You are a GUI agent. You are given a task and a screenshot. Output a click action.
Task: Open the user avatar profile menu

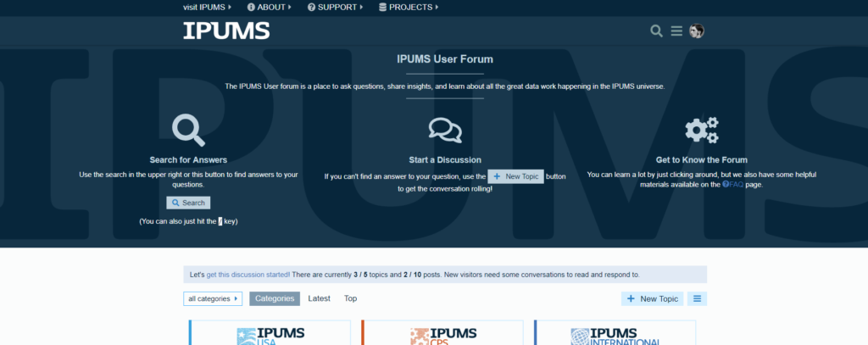pos(697,31)
